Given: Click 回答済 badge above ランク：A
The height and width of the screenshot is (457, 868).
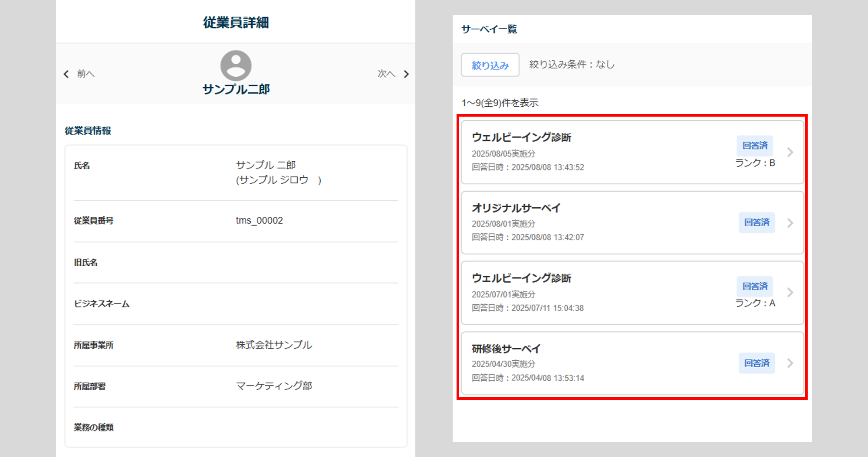Looking at the screenshot, I should (755, 286).
